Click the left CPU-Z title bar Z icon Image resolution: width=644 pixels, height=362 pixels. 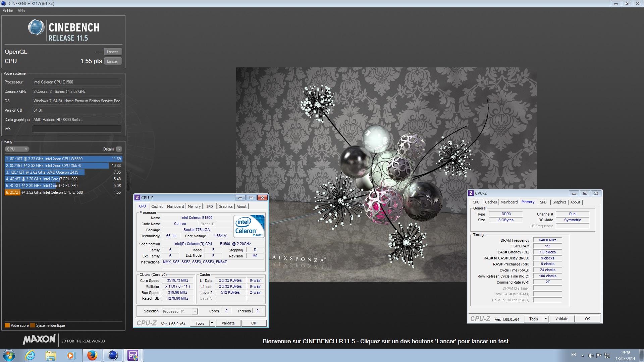click(137, 198)
